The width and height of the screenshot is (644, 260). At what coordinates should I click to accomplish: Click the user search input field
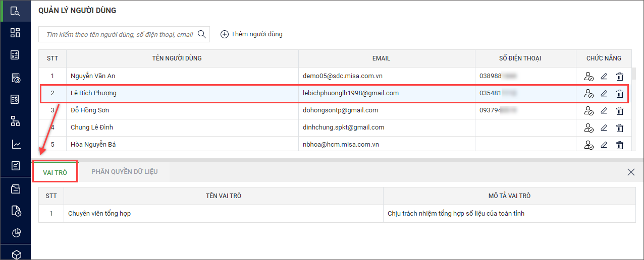119,34
